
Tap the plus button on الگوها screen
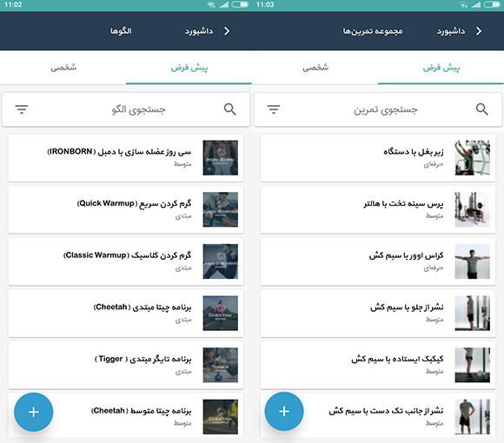[x=33, y=412]
